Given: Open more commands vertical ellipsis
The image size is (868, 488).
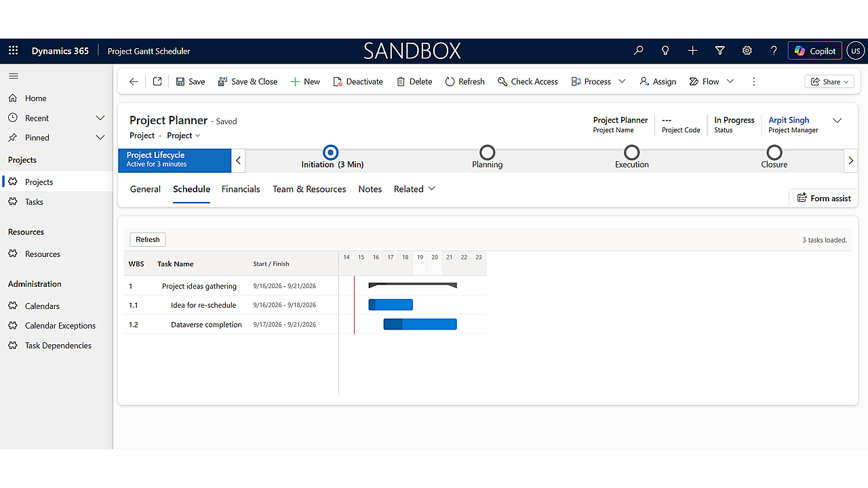Looking at the screenshot, I should click(753, 81).
